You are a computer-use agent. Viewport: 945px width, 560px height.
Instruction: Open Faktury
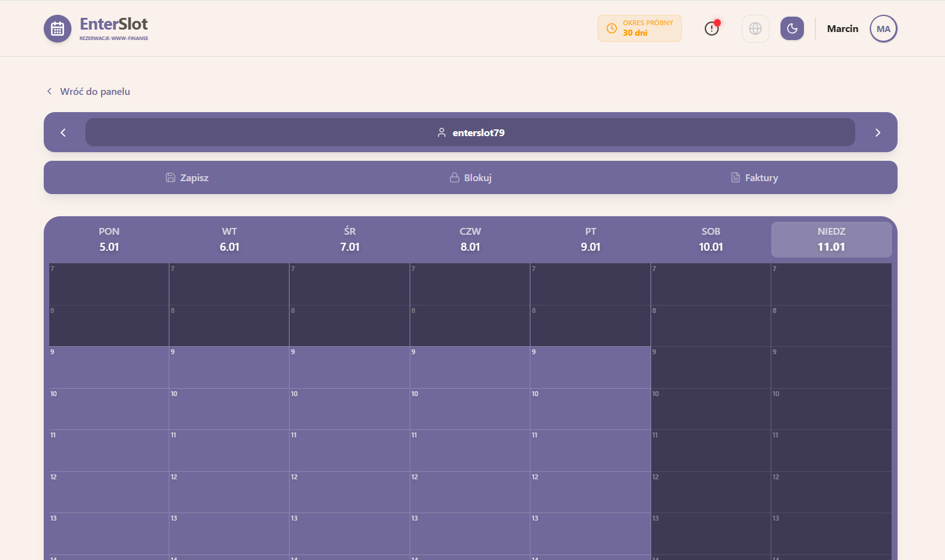754,177
